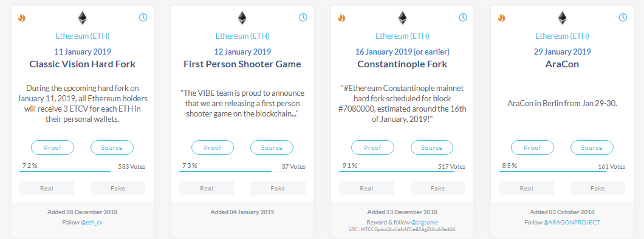This screenshot has width=644, height=239.
Task: Follow the @eth_cv link
Action: pos(95,222)
